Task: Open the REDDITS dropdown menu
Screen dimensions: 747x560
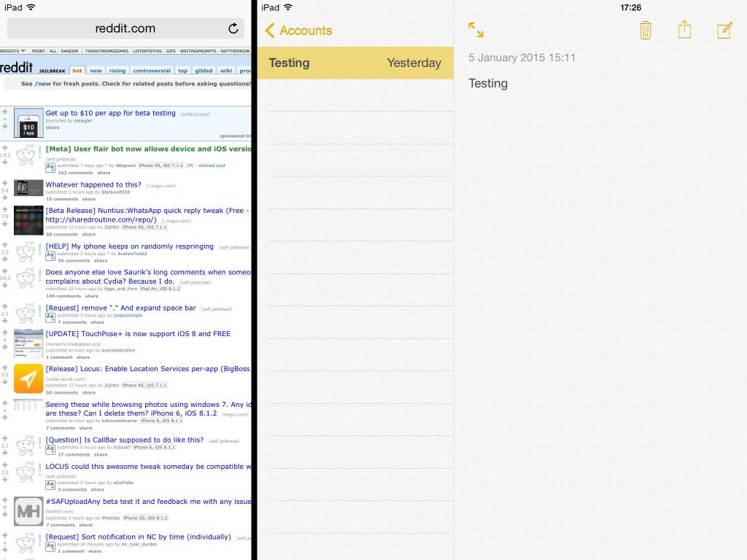Action: tap(12, 51)
